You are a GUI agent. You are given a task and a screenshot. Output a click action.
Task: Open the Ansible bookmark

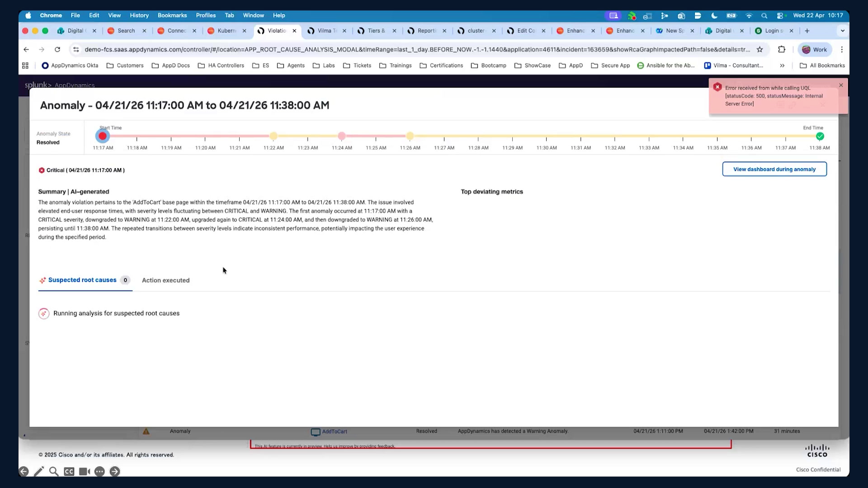[x=665, y=66]
